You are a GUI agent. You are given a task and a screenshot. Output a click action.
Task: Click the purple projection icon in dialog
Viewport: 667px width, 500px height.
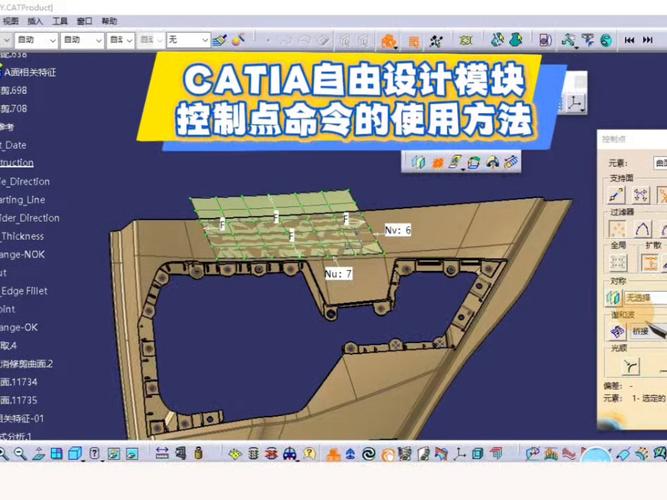coord(617,331)
